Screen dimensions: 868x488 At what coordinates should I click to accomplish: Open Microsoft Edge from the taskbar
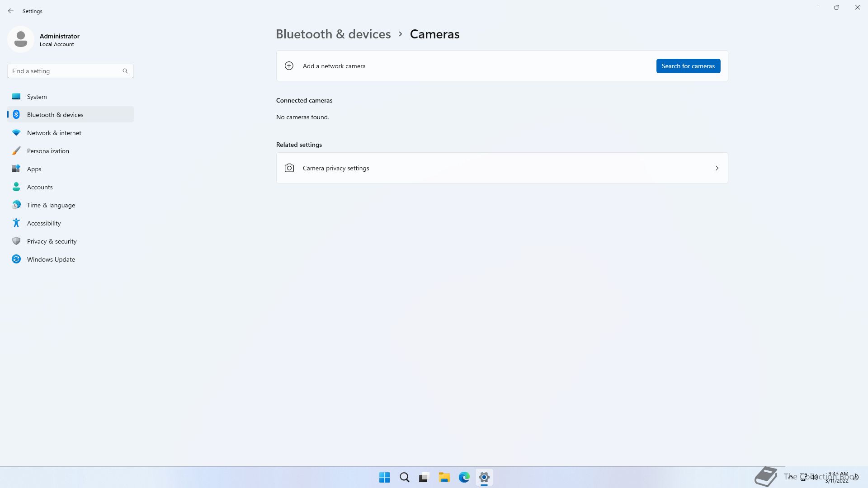coord(464,477)
